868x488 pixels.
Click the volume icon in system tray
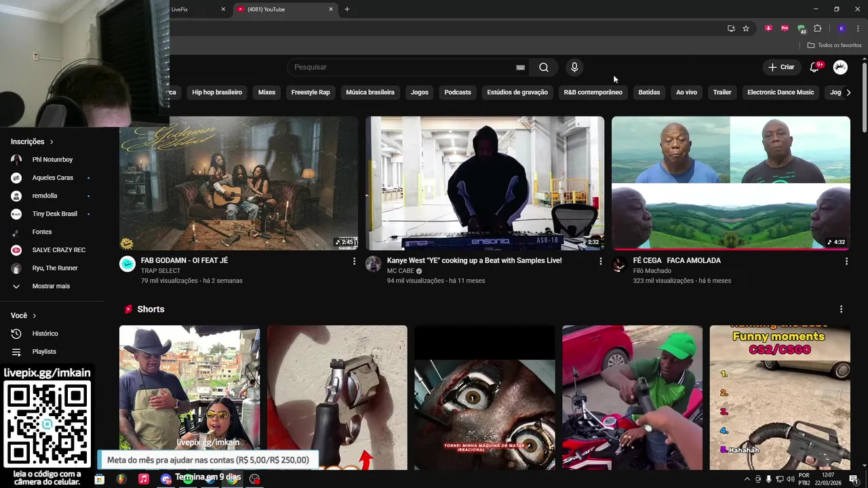click(x=790, y=479)
